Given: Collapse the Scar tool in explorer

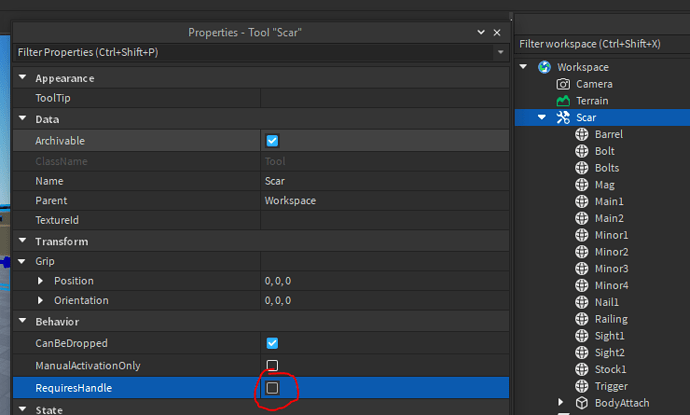Looking at the screenshot, I should coord(542,117).
